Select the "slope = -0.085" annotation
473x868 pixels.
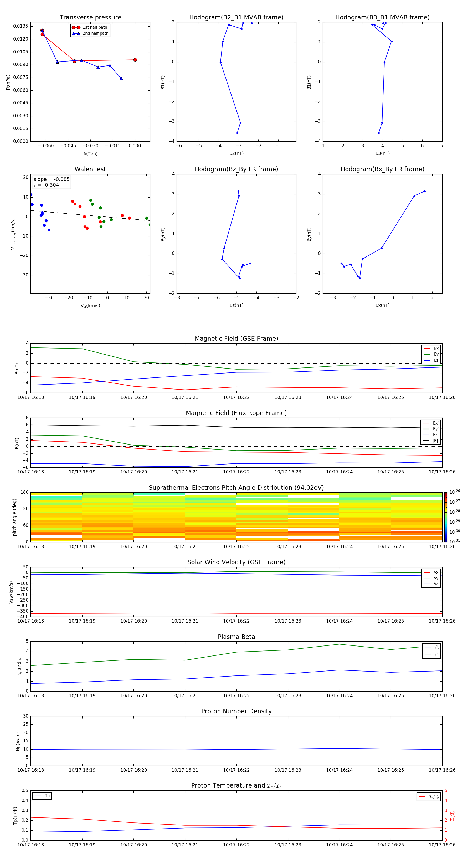point(52,179)
